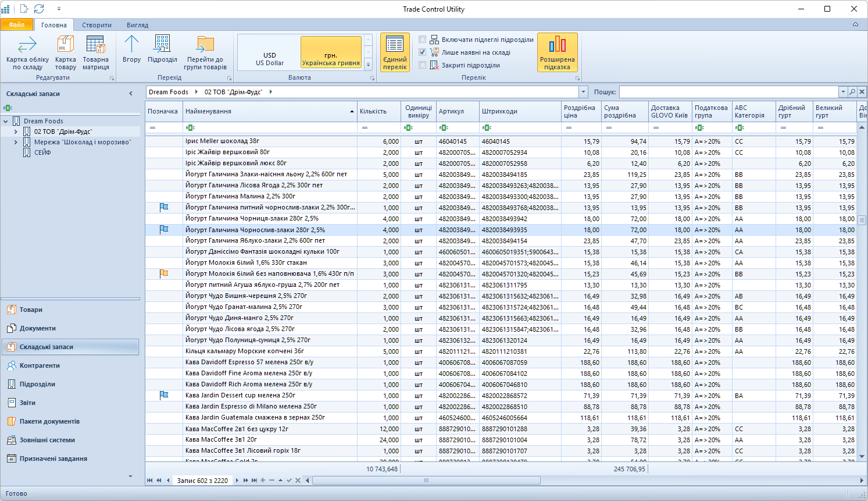The height and width of the screenshot is (501, 868).
Task: Click the horizontal scrollbar thumb of the grid
Action: point(426,481)
